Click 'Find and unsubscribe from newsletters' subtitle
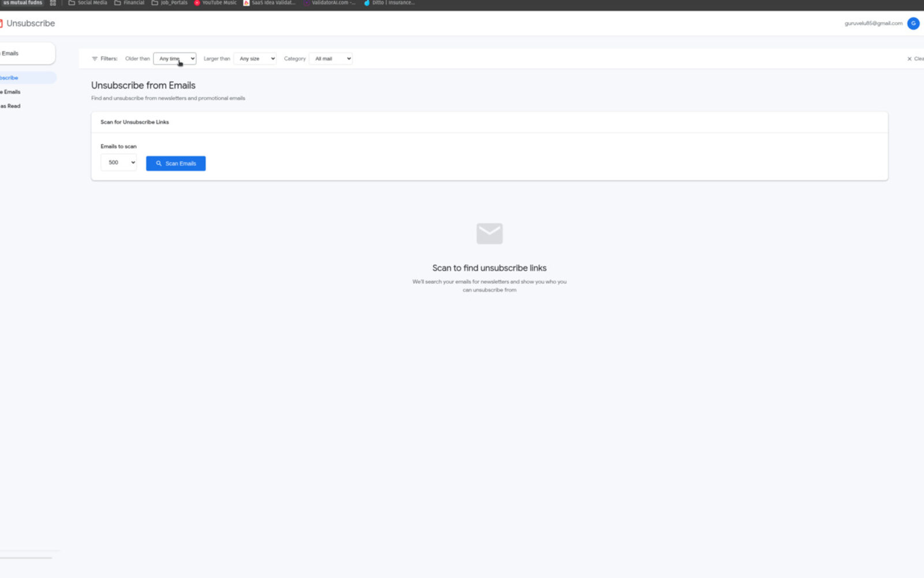This screenshot has width=924, height=578. (x=168, y=98)
